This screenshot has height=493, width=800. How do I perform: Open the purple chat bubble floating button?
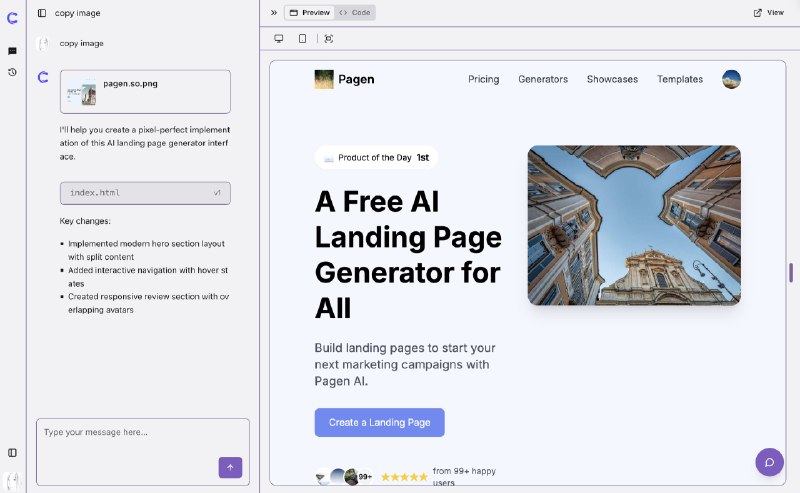(769, 462)
